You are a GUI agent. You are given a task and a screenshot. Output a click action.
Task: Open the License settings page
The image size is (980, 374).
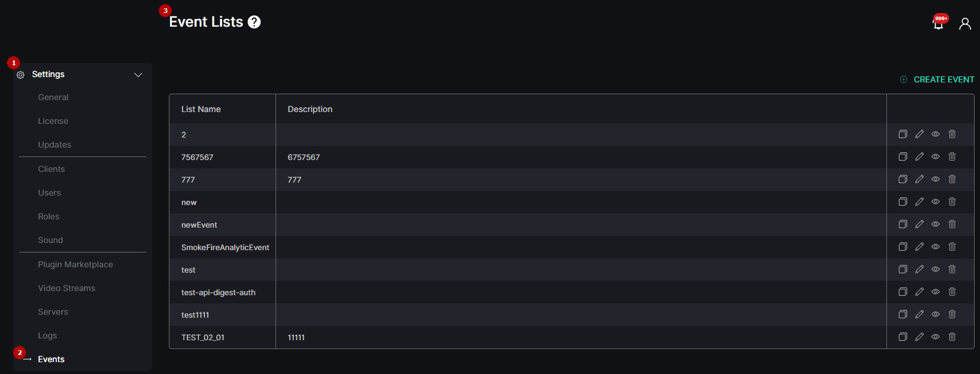pyautogui.click(x=53, y=121)
